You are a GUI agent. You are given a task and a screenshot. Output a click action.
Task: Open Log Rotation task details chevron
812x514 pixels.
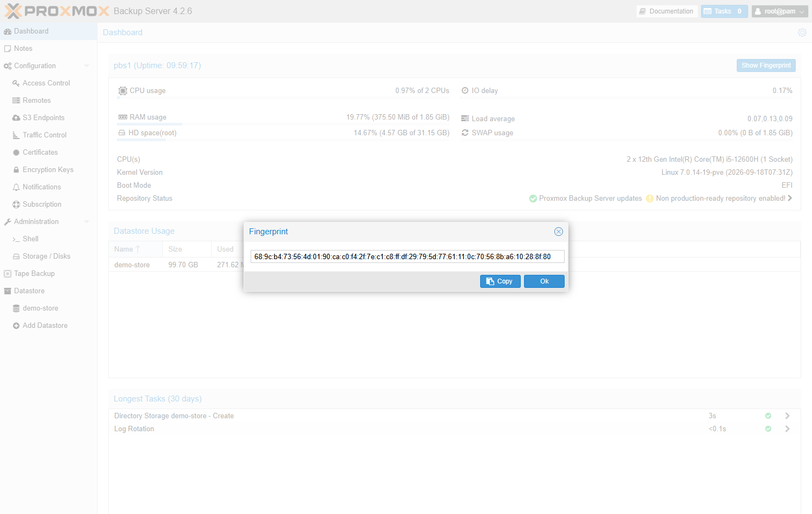[x=788, y=429]
